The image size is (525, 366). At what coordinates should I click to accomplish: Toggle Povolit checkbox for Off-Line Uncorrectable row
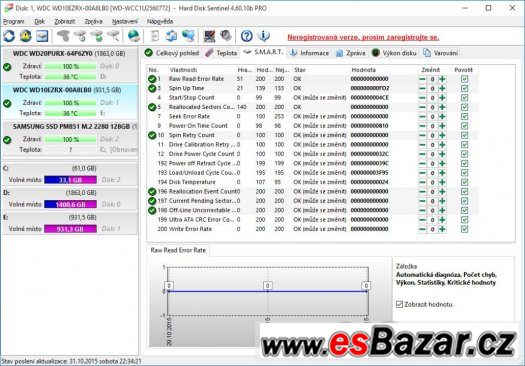click(x=464, y=210)
